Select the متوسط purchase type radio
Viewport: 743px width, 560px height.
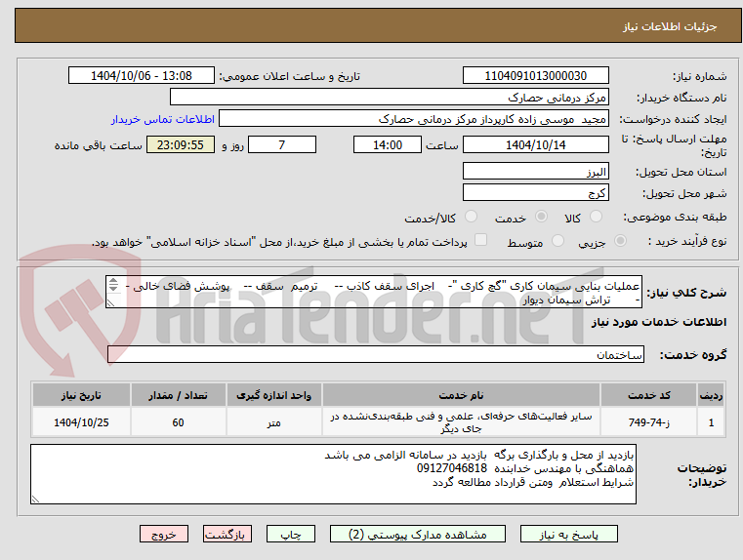[558, 241]
